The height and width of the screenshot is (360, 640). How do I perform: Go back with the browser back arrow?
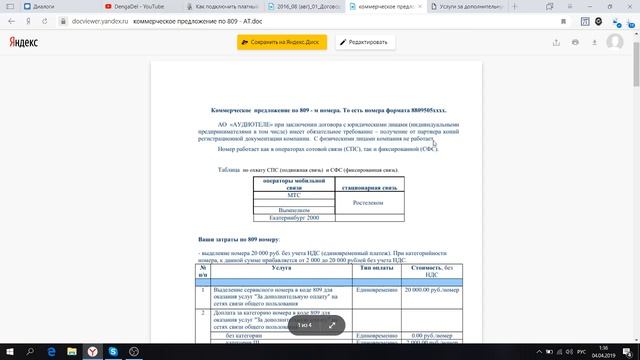pyautogui.click(x=11, y=21)
